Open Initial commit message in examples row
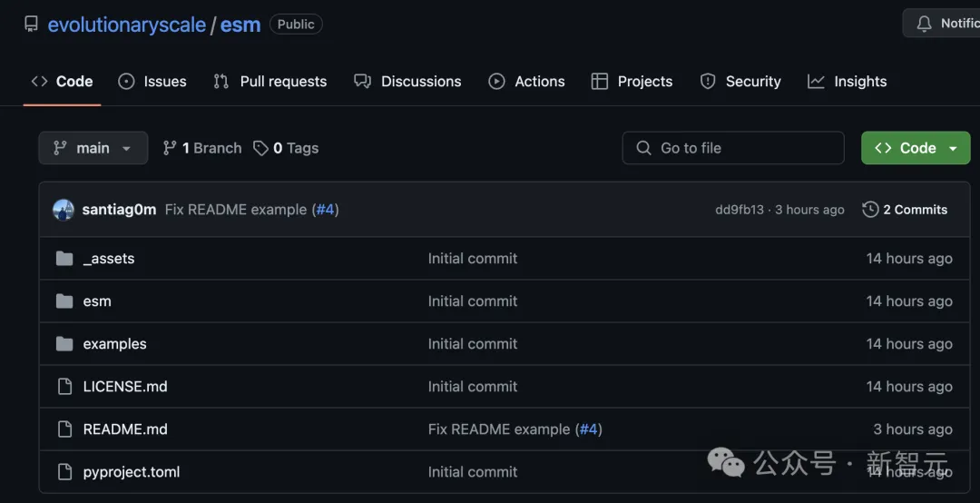 (473, 343)
